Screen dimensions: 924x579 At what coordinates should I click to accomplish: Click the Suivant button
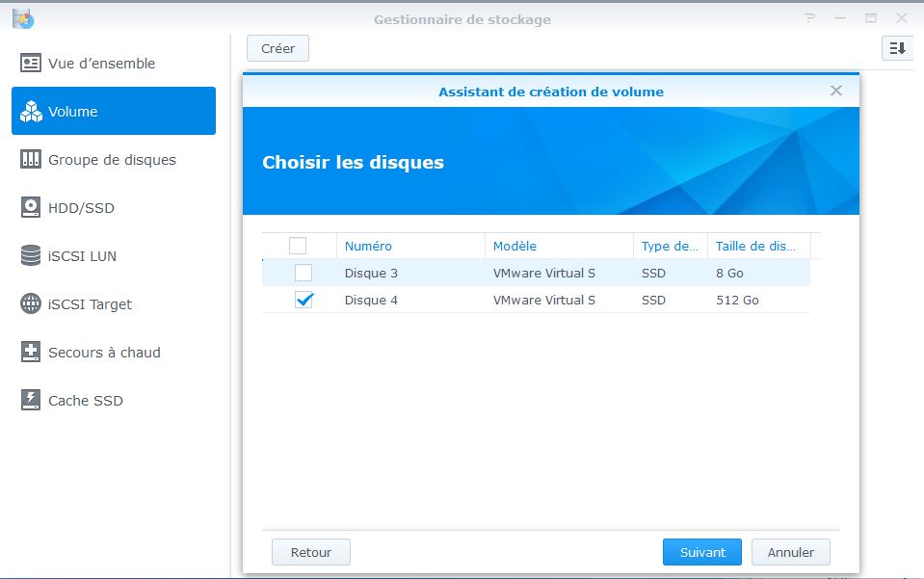[x=701, y=552]
